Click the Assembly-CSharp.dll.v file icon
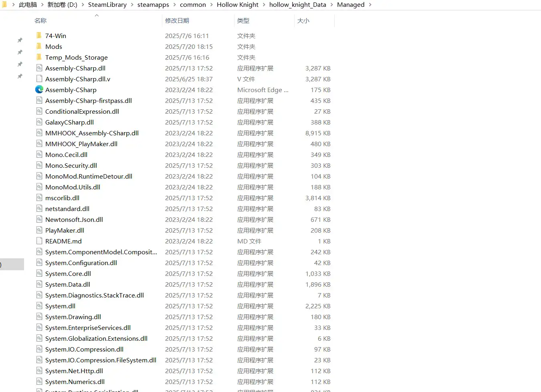 (x=39, y=79)
